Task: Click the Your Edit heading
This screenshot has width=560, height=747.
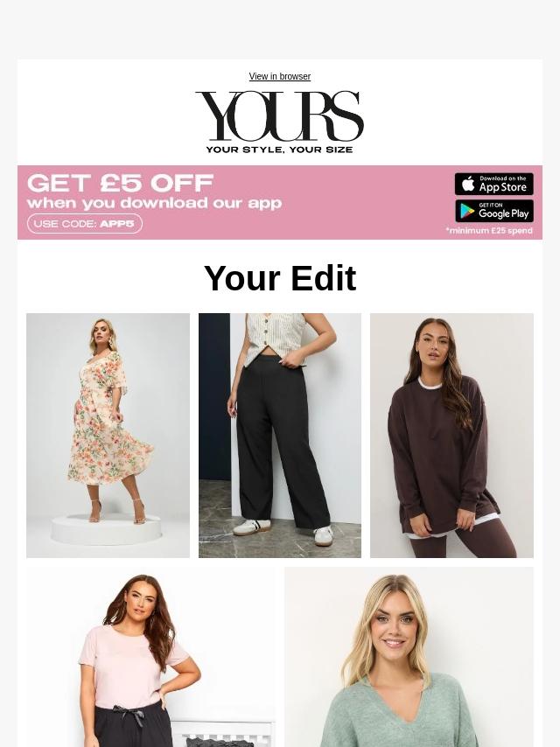Action: [280, 278]
